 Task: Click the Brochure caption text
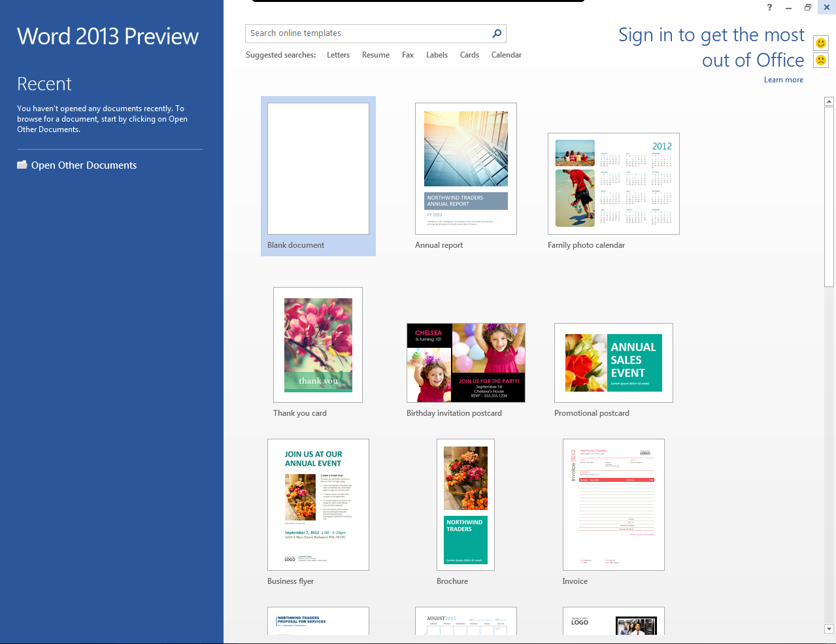(452, 581)
